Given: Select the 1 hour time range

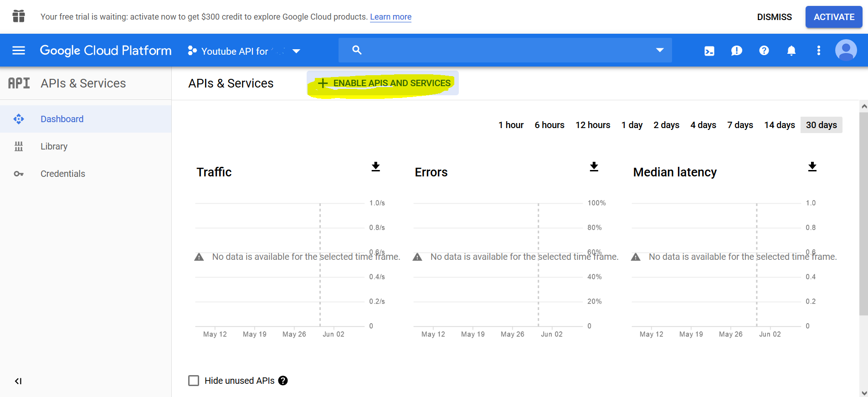Looking at the screenshot, I should tap(511, 125).
